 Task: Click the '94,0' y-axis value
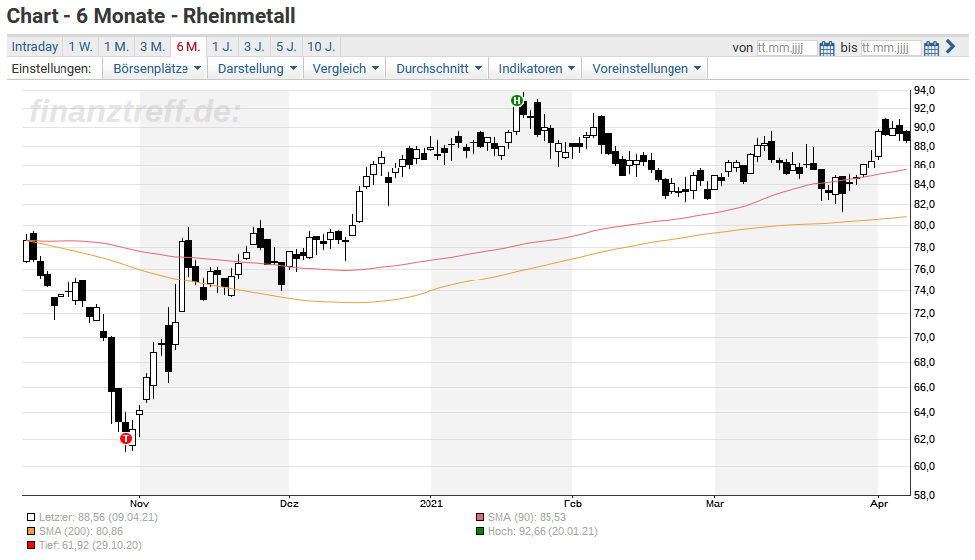(x=924, y=91)
